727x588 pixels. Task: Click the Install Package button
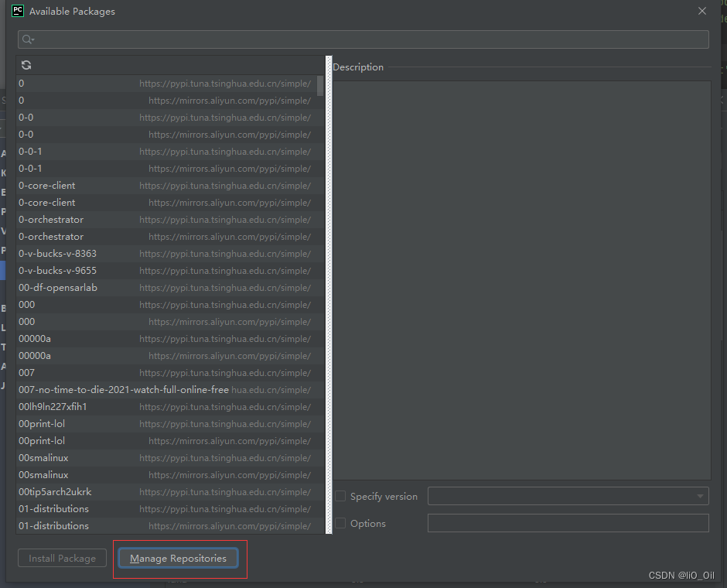62,559
